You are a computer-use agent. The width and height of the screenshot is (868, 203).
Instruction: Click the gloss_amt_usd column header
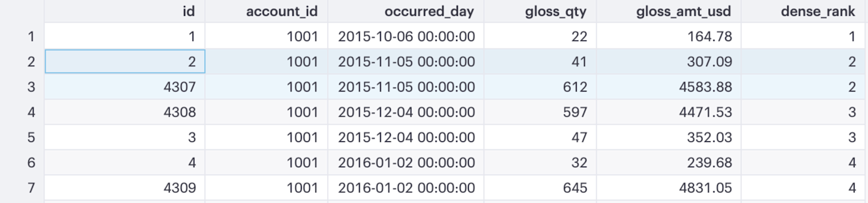[x=669, y=11]
